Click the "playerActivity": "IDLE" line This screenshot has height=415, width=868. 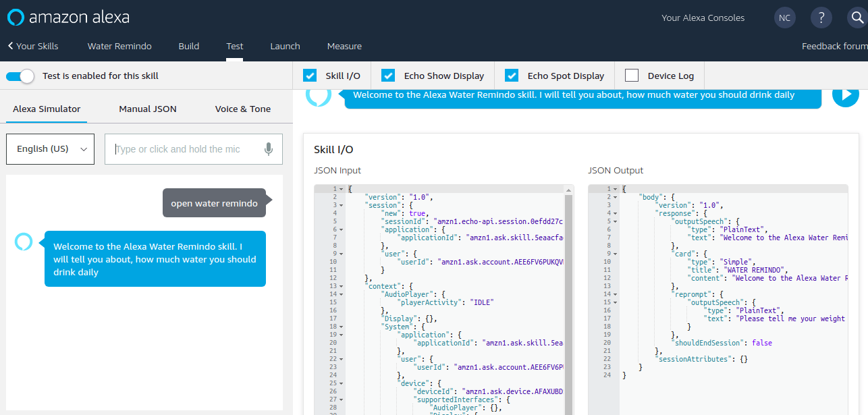pyautogui.click(x=445, y=302)
